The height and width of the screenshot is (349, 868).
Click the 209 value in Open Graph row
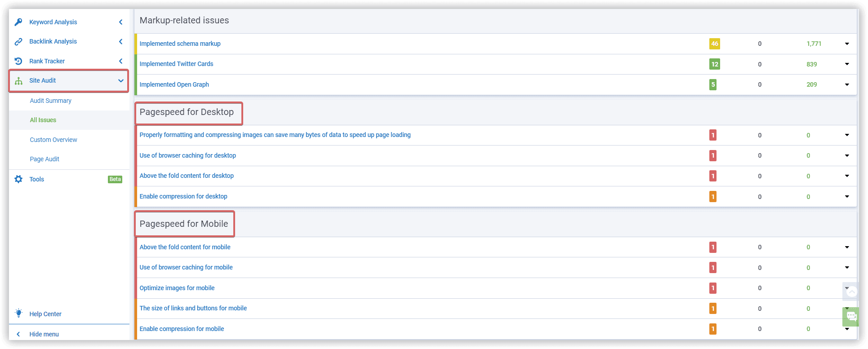click(x=811, y=84)
